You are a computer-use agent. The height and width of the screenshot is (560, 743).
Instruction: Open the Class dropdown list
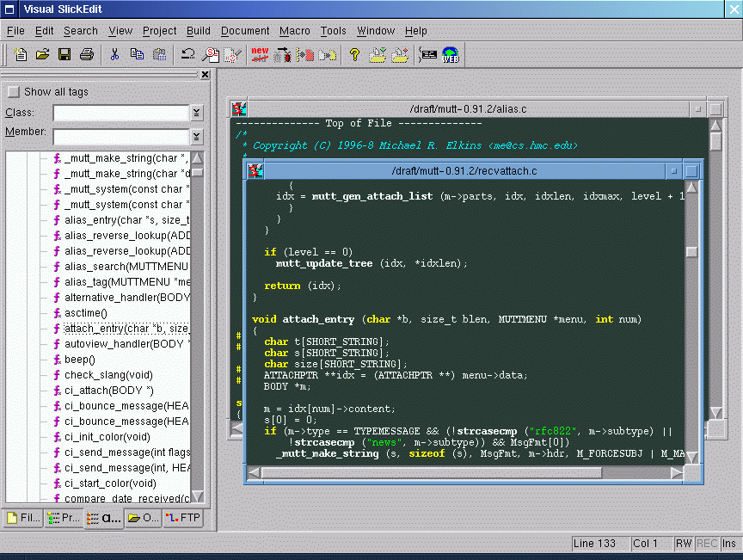click(x=197, y=114)
